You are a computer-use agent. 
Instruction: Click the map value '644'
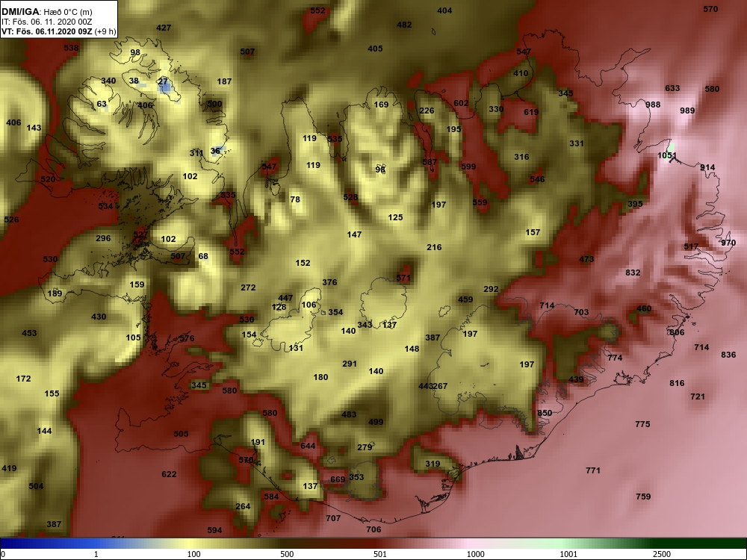click(x=308, y=446)
